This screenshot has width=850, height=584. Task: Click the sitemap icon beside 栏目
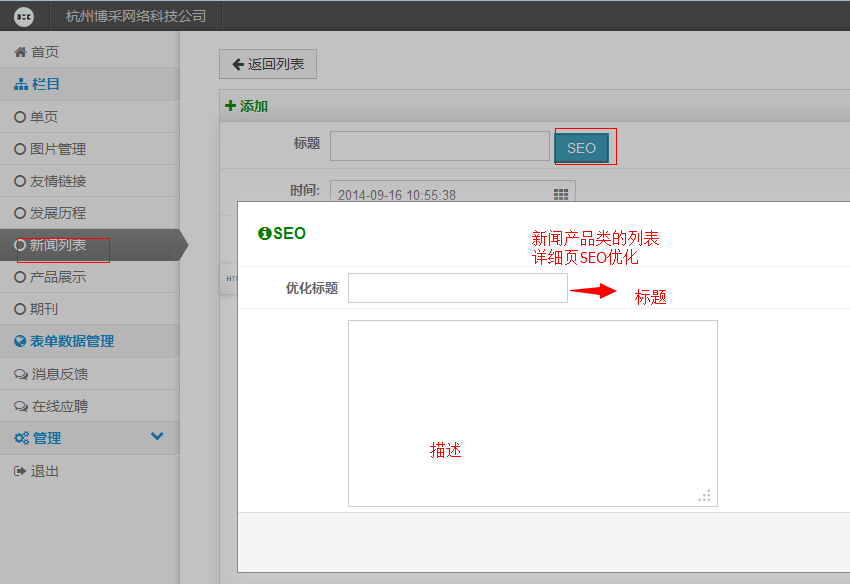(x=21, y=85)
